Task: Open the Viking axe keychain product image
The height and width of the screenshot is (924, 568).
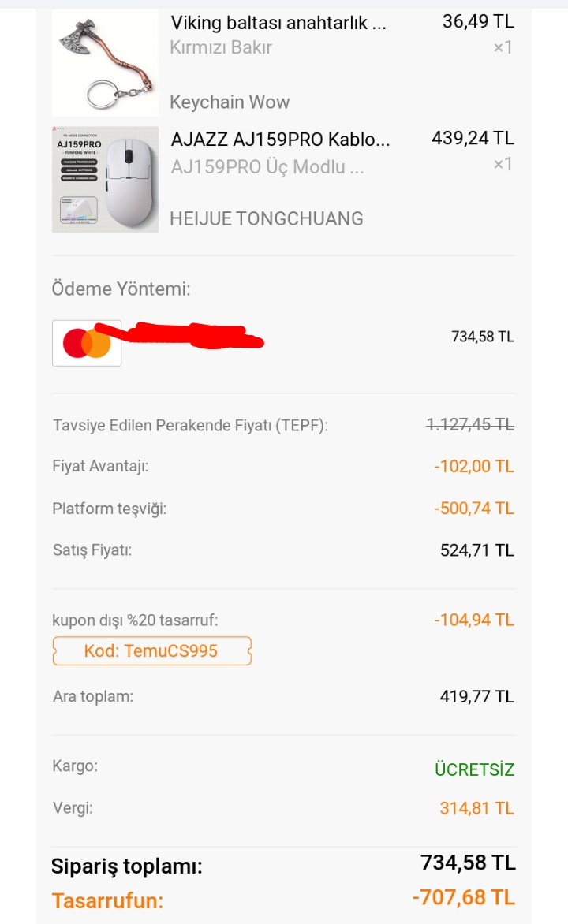Action: coord(105,63)
